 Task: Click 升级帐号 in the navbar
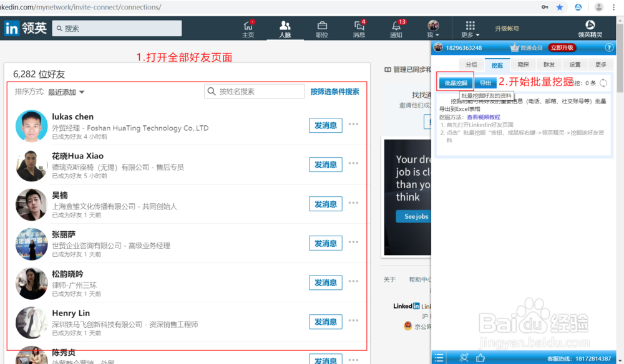[507, 29]
